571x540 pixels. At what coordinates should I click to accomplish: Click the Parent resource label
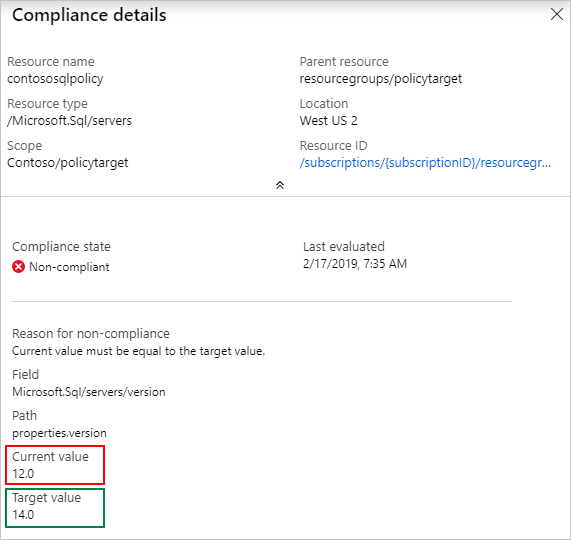click(x=344, y=62)
